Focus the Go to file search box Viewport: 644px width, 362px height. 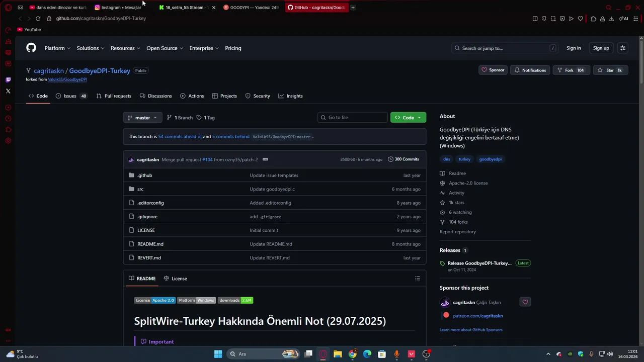(352, 118)
